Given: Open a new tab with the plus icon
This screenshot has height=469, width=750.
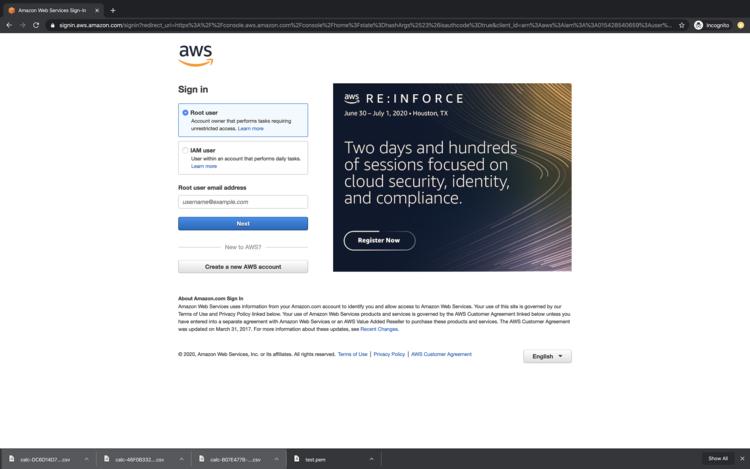Looking at the screenshot, I should (113, 10).
